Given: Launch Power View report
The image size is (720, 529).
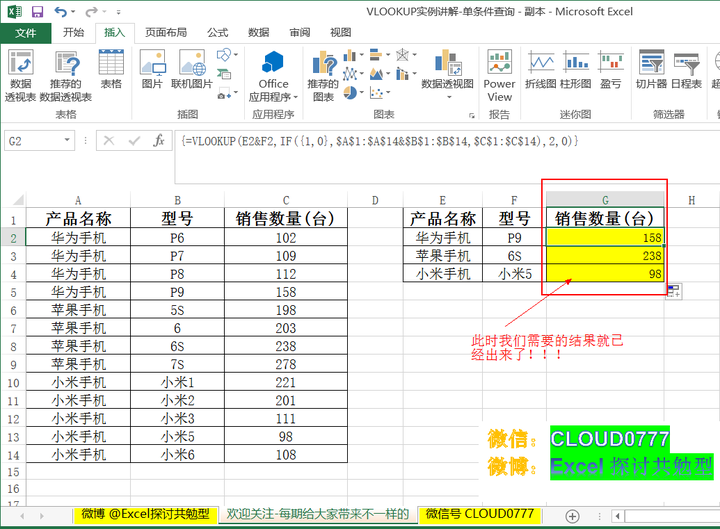Looking at the screenshot, I should (x=499, y=76).
